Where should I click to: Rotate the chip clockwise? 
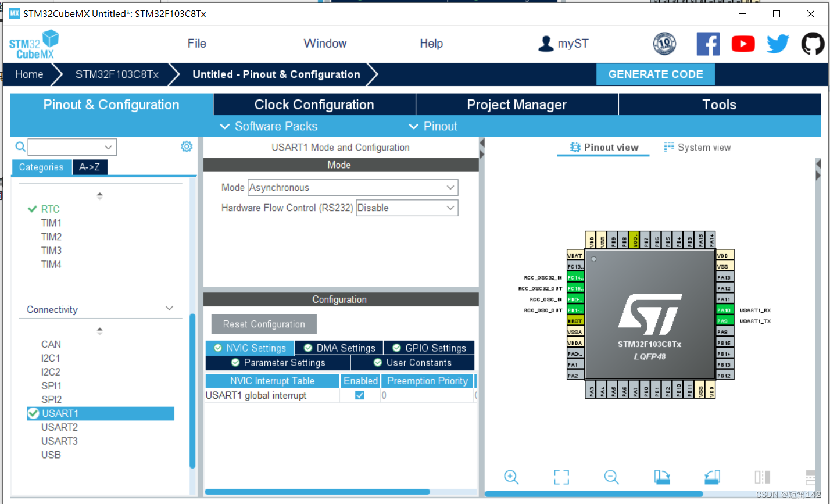(x=662, y=477)
